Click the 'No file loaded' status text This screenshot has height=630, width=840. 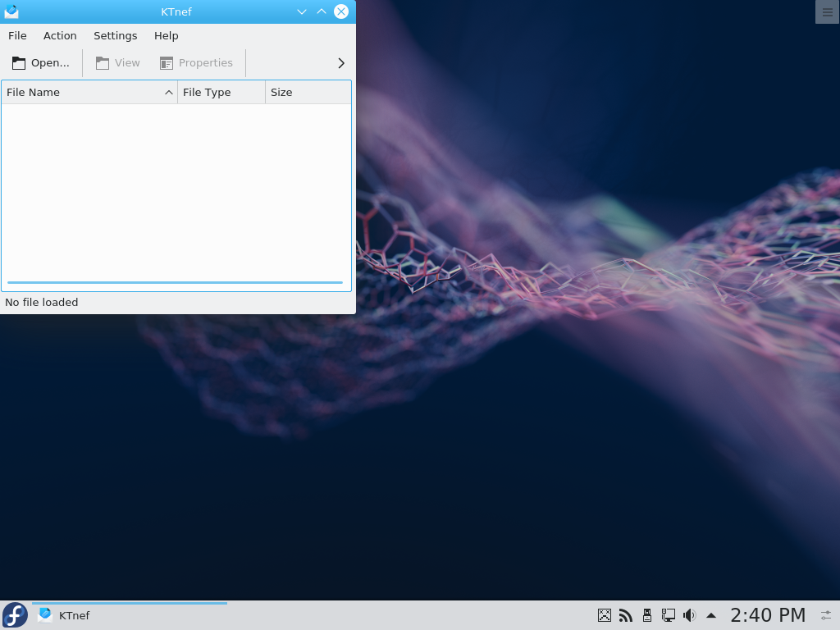point(42,302)
